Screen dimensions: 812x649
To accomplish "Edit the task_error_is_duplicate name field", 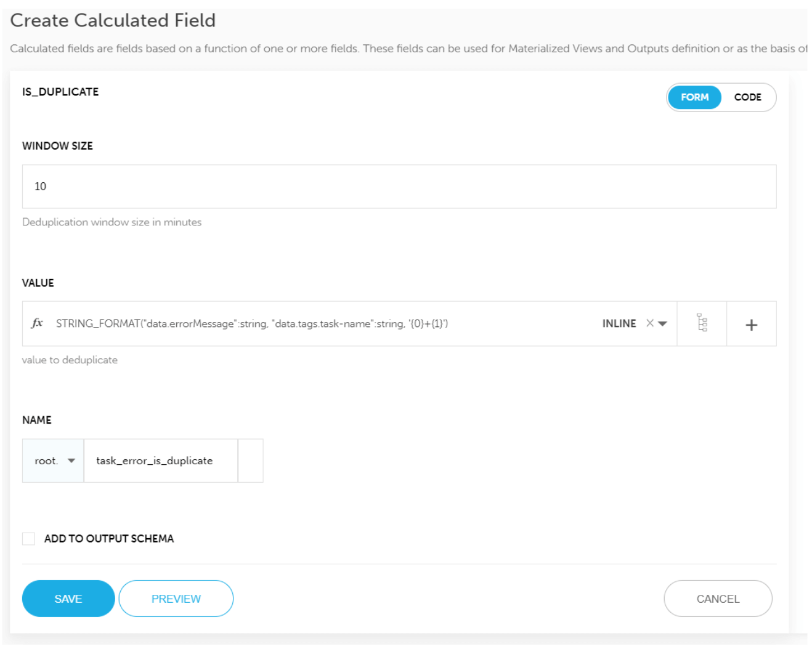I will click(161, 461).
